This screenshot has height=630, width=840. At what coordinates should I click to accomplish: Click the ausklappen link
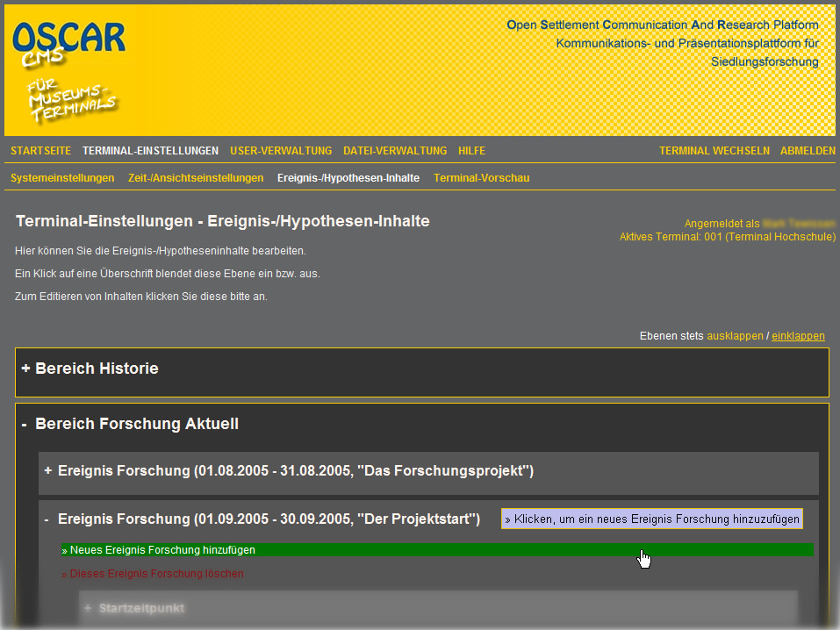click(735, 336)
